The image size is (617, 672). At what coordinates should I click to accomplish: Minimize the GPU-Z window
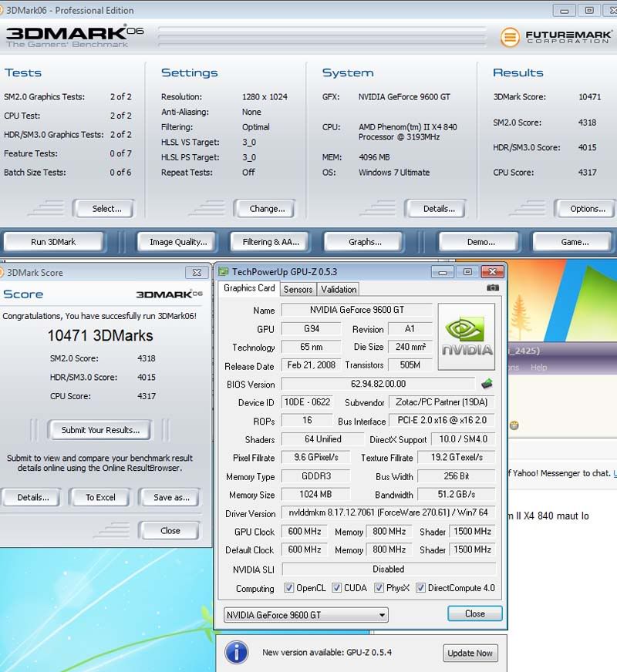point(443,272)
